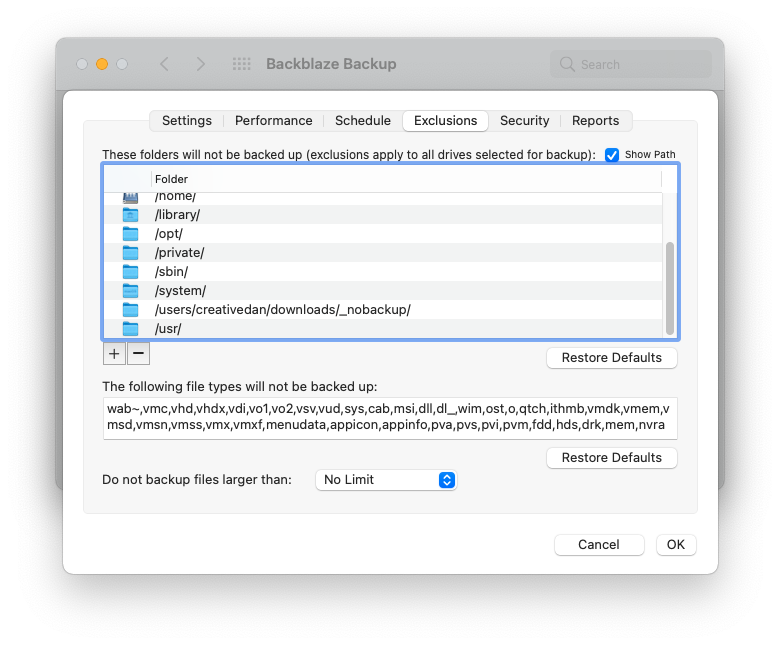Select /users/creativedan/downloads/_nobackup/ row
This screenshot has height=648, width=780.
click(x=383, y=310)
